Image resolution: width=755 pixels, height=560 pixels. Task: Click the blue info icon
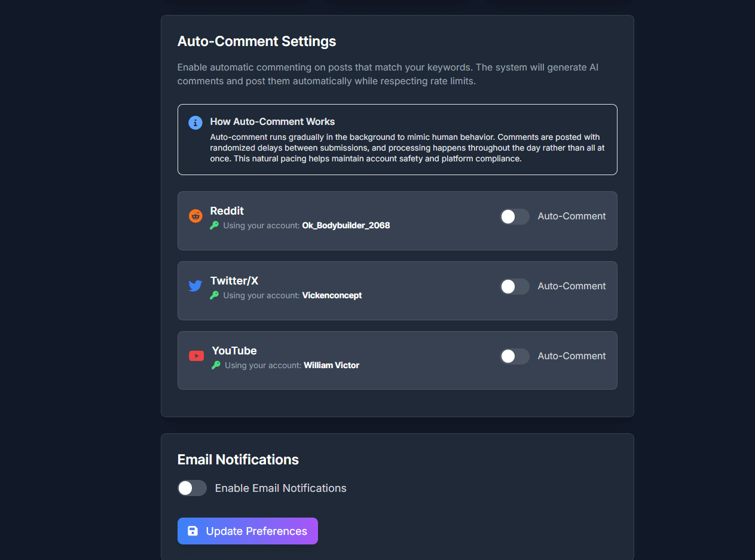(195, 123)
